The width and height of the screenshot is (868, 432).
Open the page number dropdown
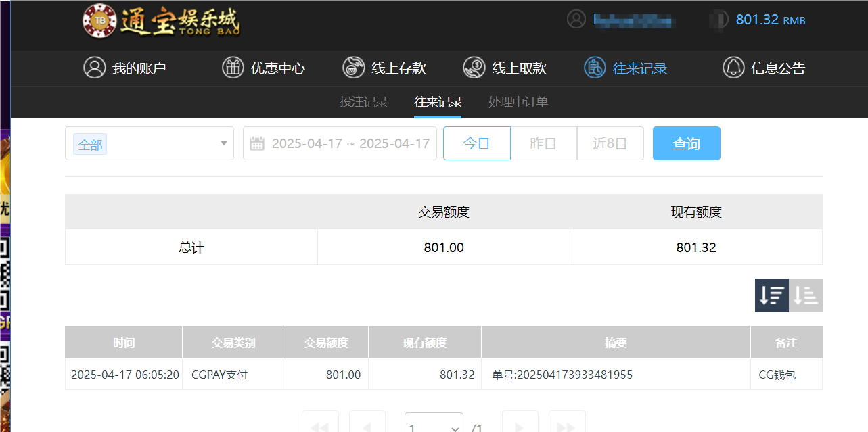[x=434, y=426]
